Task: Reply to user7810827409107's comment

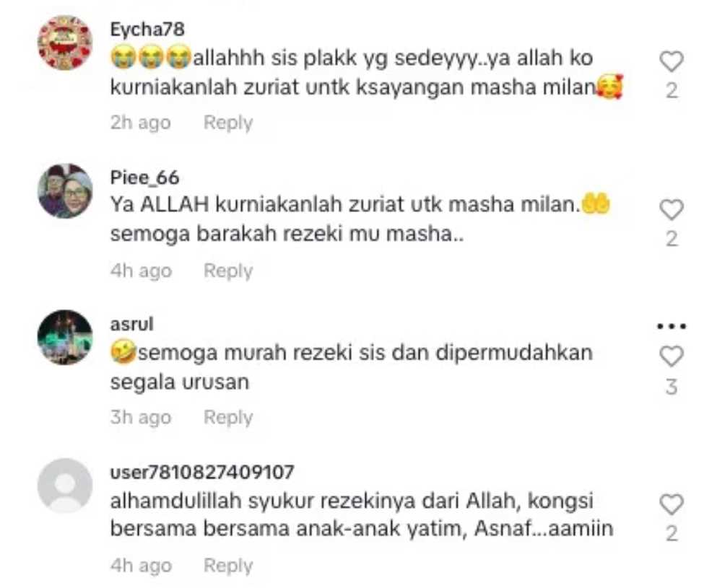Action: (228, 566)
